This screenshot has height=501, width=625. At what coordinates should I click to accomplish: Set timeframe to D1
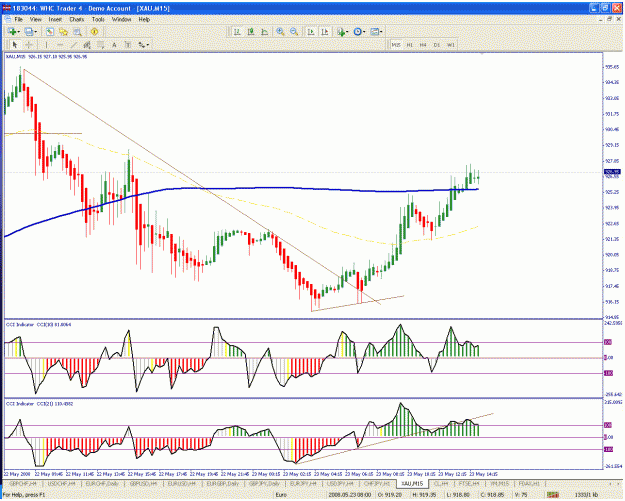tap(437, 45)
